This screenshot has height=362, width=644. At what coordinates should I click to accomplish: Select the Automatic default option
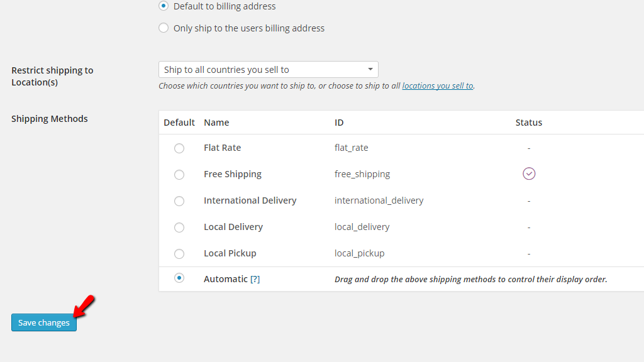179,278
